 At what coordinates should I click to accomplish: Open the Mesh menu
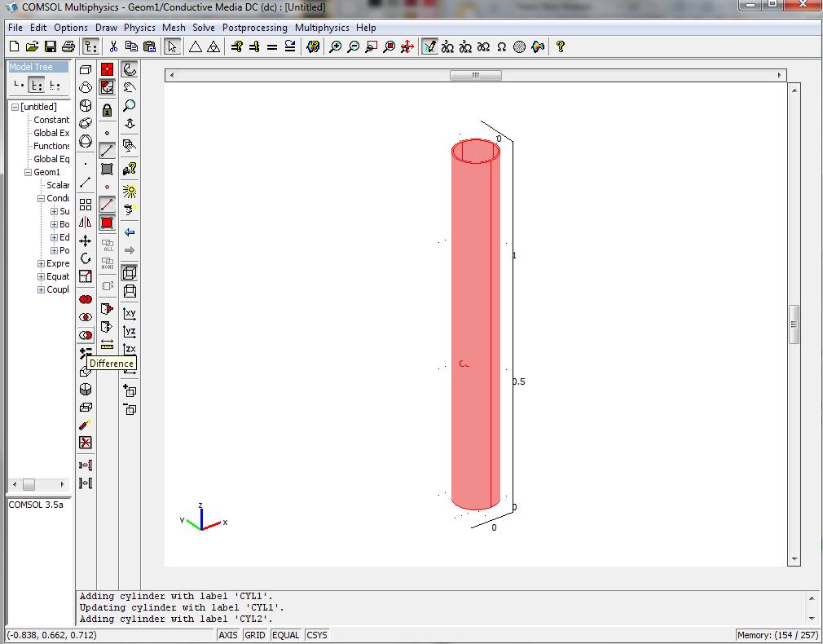174,28
